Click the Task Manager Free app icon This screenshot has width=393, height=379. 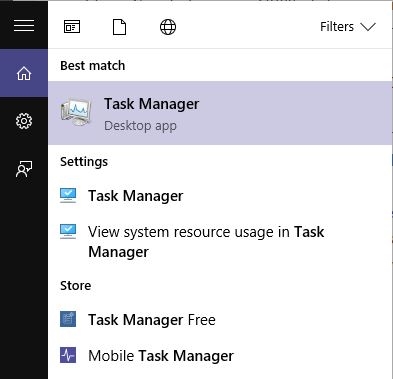(68, 319)
